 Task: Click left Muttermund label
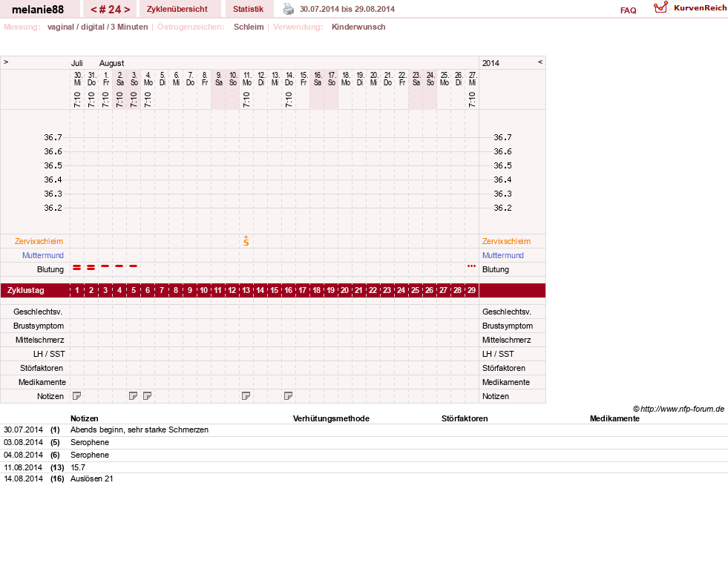43,255
